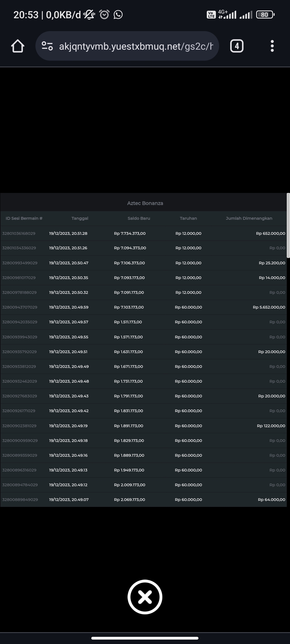Open session ID 32800943707029

point(20,307)
